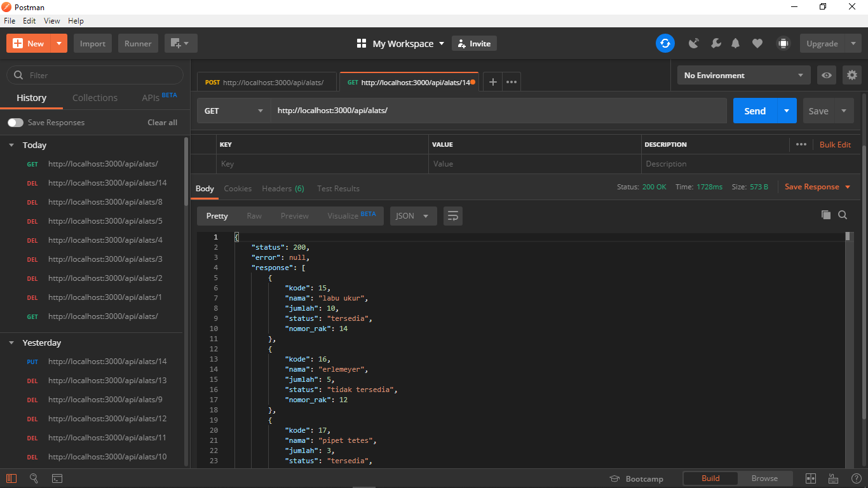Click the Help question mark icon

(857, 478)
